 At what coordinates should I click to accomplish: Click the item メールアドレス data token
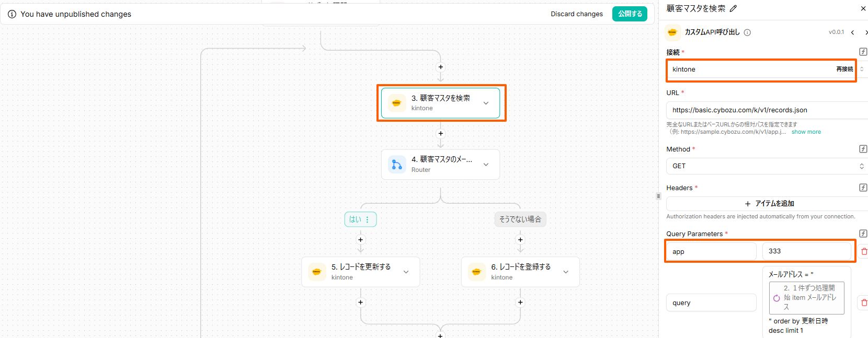pos(806,298)
